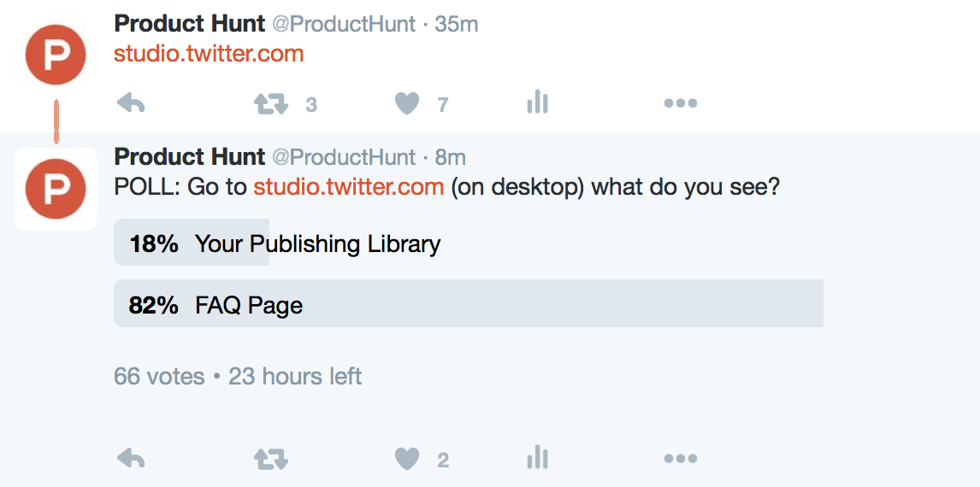This screenshot has height=487, width=980.
Task: View analytics of the first tweet
Action: click(538, 103)
